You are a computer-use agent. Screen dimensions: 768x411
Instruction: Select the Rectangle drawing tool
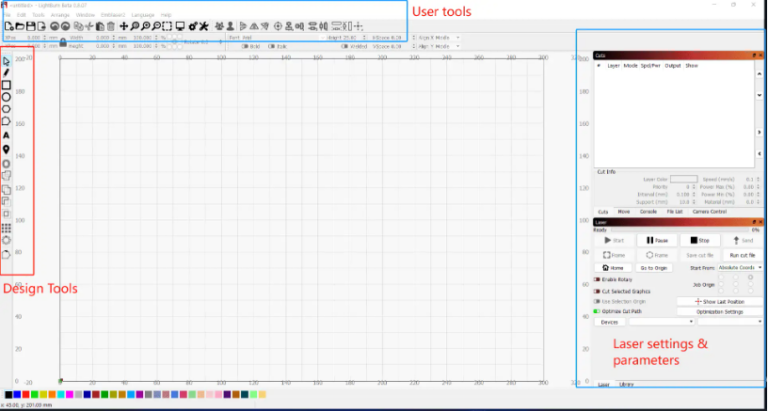[x=6, y=85]
